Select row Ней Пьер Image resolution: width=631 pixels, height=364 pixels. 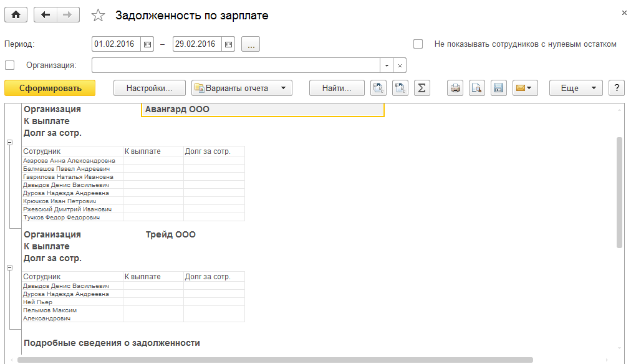tap(133, 302)
